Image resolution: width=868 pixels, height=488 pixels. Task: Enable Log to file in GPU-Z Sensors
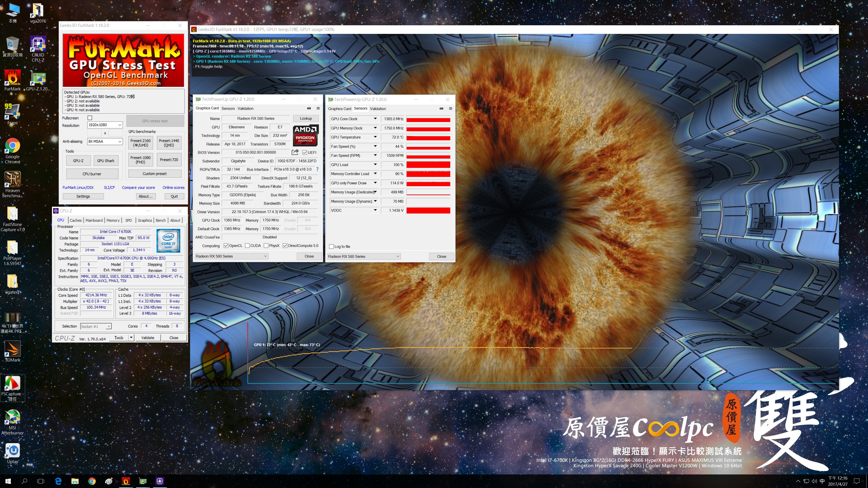click(331, 246)
